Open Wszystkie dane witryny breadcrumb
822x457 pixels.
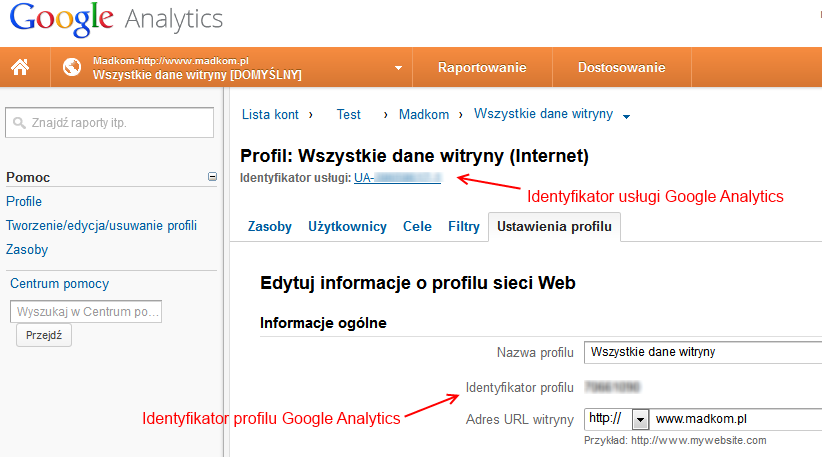tap(544, 114)
